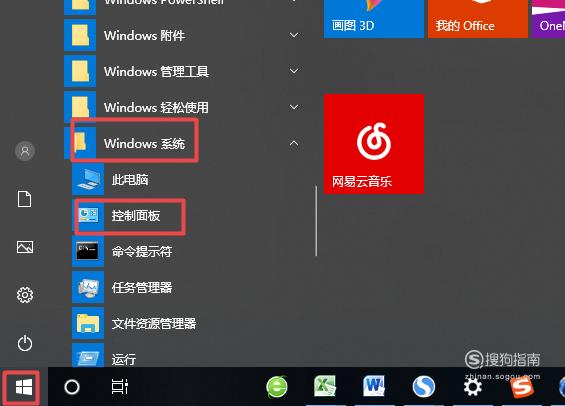565x406 pixels.
Task: Open the 我的 Office tile
Action: click(x=478, y=19)
